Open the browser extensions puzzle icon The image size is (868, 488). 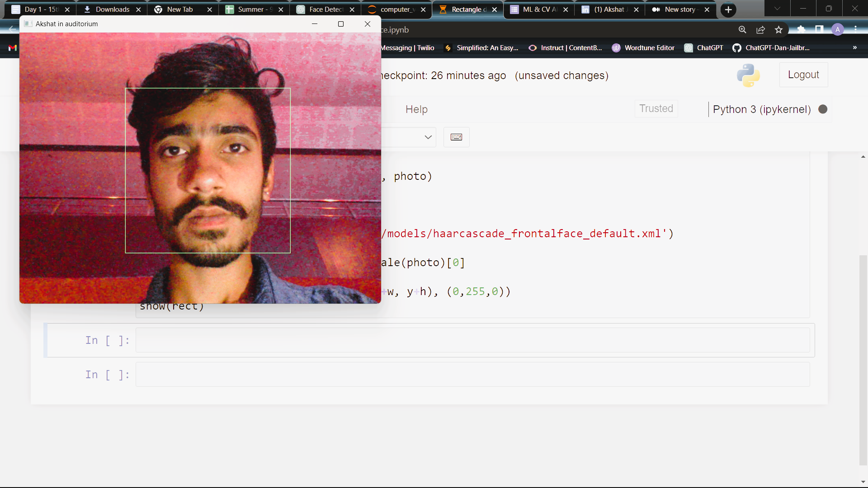801,30
